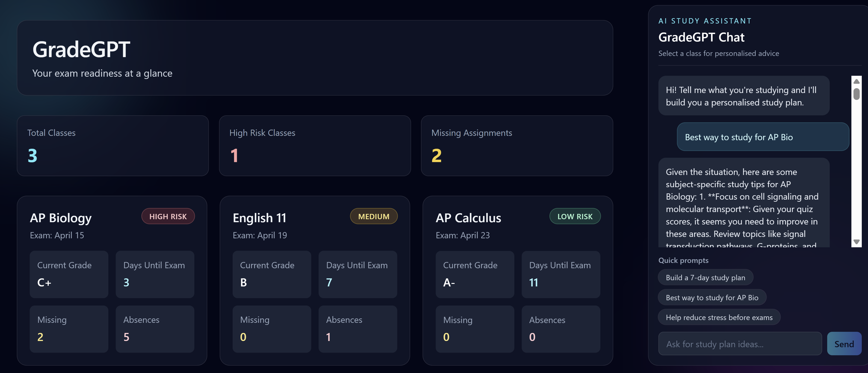Click AP Biology's Days Until Exam tile
The image size is (868, 373).
point(155,274)
